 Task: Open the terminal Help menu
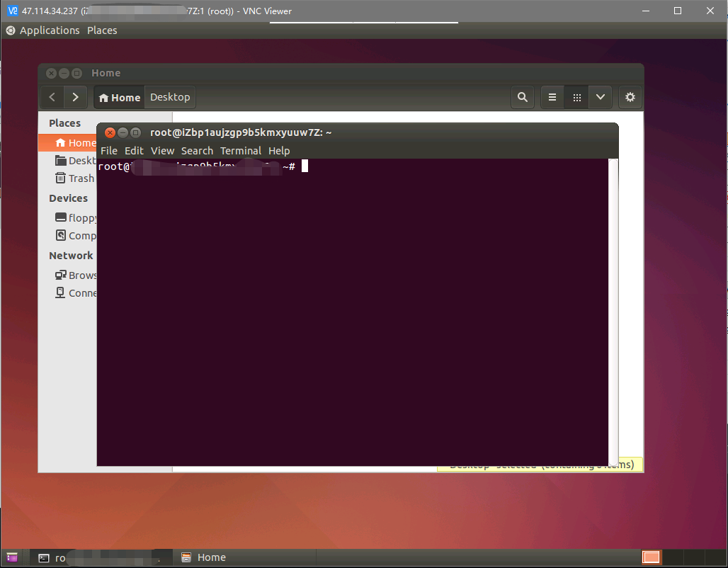coord(279,151)
